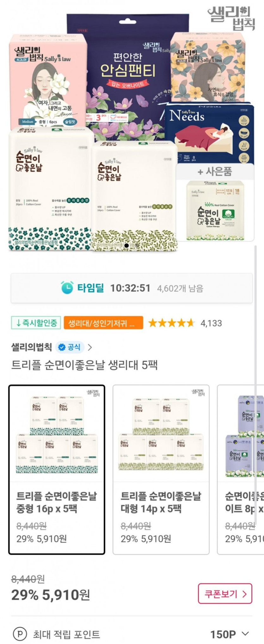Viewport: 264px width, 644px height.
Task: Open brand page arrow next to 공식
Action: tap(90, 347)
